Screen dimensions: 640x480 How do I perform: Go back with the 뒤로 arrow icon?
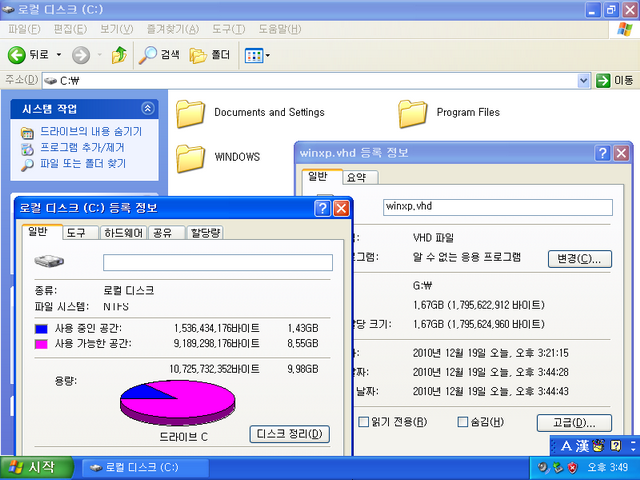click(x=17, y=55)
